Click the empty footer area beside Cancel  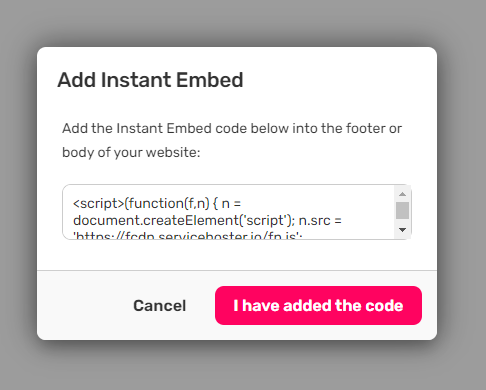(x=83, y=306)
